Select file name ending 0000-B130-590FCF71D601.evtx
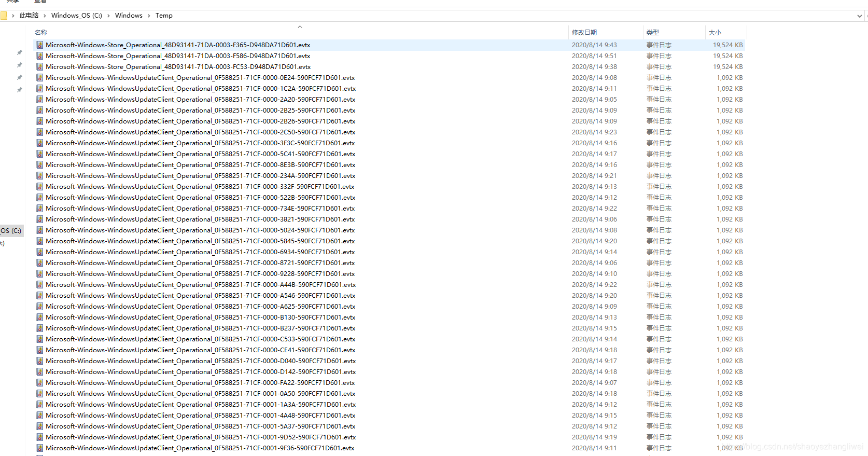This screenshot has width=868, height=456. coord(201,317)
